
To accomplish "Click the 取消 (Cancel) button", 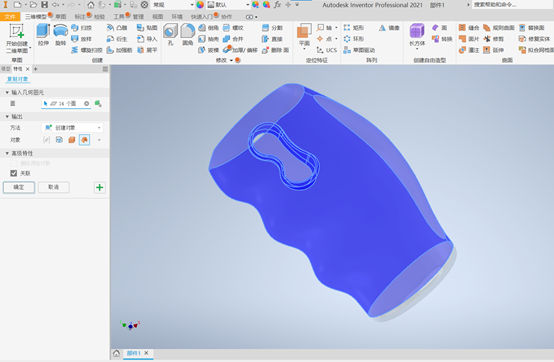I will pyautogui.click(x=54, y=187).
